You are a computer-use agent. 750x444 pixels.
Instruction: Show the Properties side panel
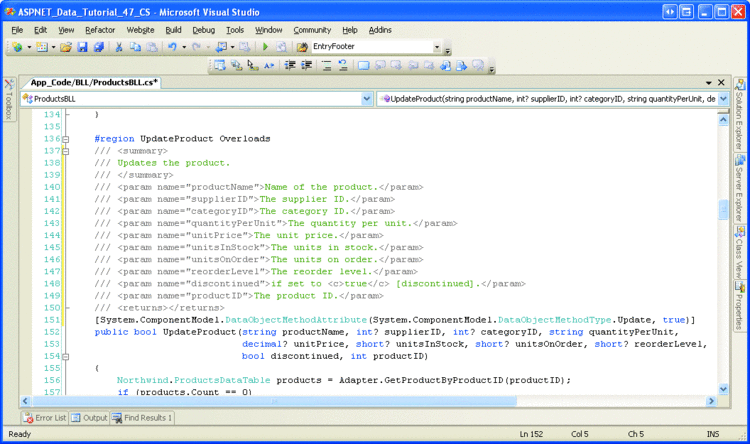coord(740,306)
